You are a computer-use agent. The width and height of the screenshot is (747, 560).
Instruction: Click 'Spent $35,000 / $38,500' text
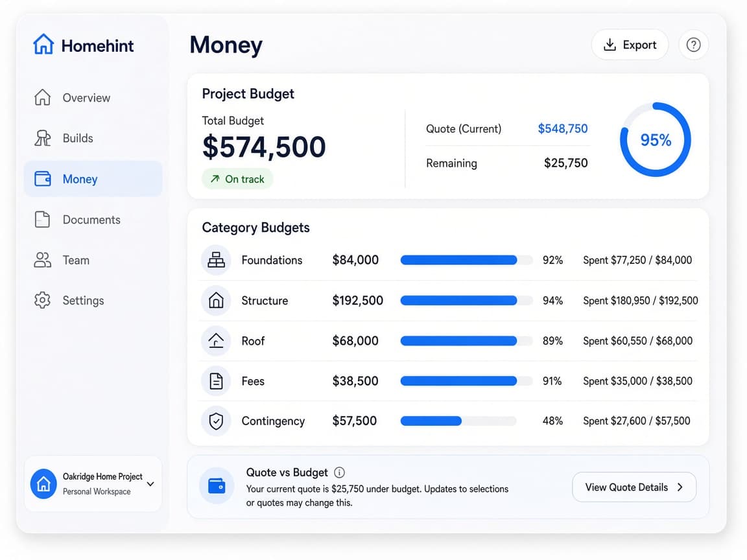(x=638, y=381)
